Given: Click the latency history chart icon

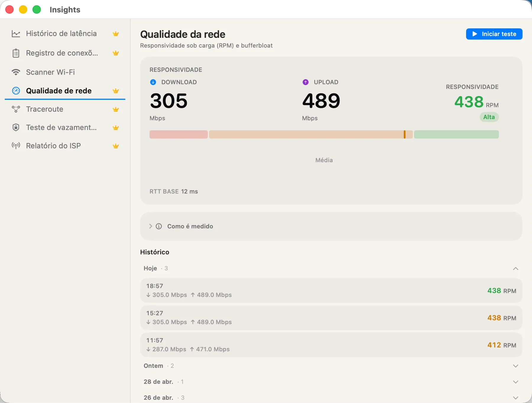Looking at the screenshot, I should coord(16,34).
